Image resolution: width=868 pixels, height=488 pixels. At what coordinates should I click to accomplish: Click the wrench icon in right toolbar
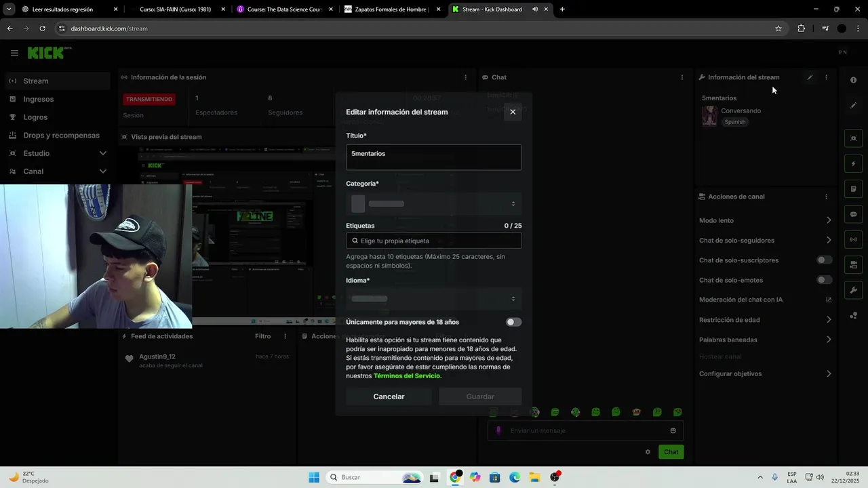point(853,290)
